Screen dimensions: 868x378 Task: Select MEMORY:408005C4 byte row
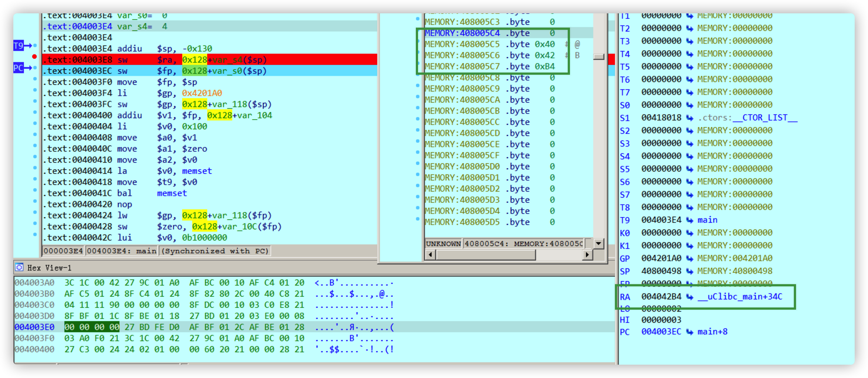pos(509,33)
